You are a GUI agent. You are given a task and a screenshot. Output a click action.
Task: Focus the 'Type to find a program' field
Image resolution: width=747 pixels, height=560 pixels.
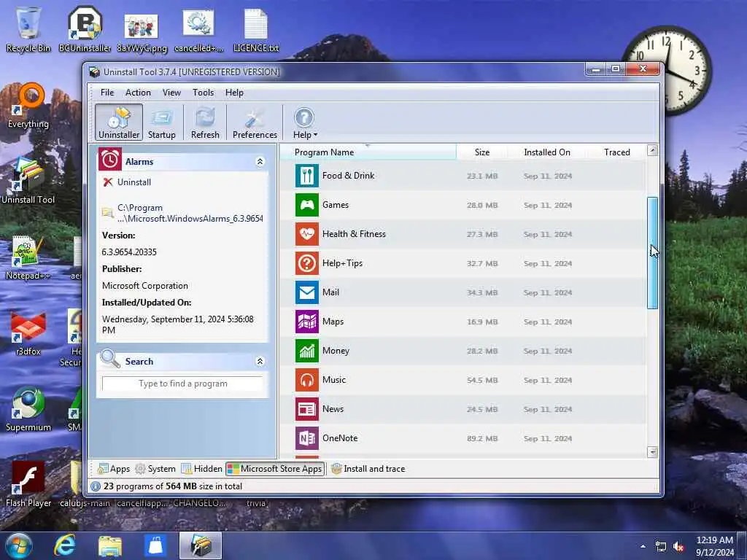tap(182, 384)
